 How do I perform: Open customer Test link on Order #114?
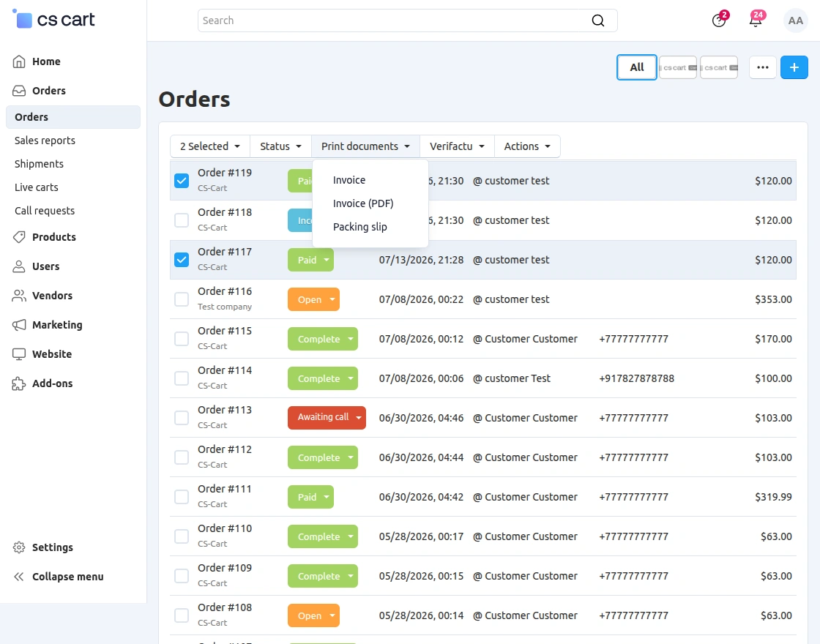coord(517,378)
